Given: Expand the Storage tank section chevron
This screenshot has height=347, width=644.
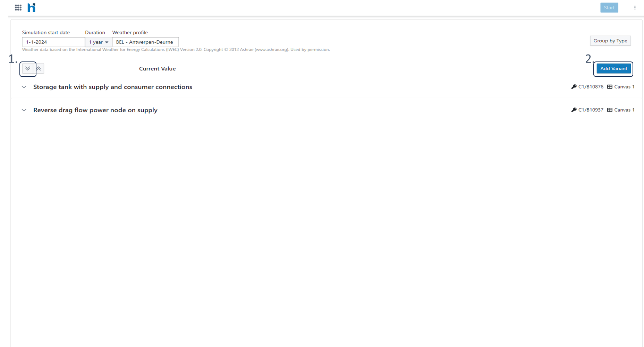Looking at the screenshot, I should click(24, 87).
